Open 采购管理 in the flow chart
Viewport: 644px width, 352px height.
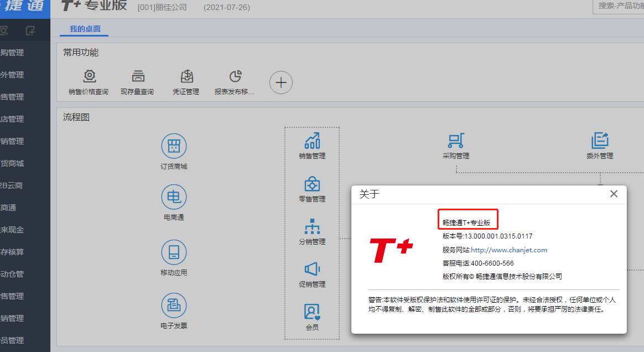(456, 146)
